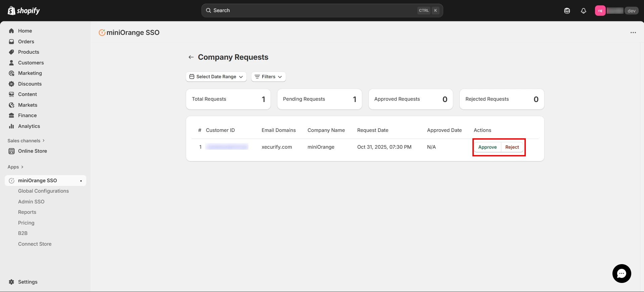Image resolution: width=644 pixels, height=292 pixels.
Task: Open B2B submenu item
Action: pos(23,233)
